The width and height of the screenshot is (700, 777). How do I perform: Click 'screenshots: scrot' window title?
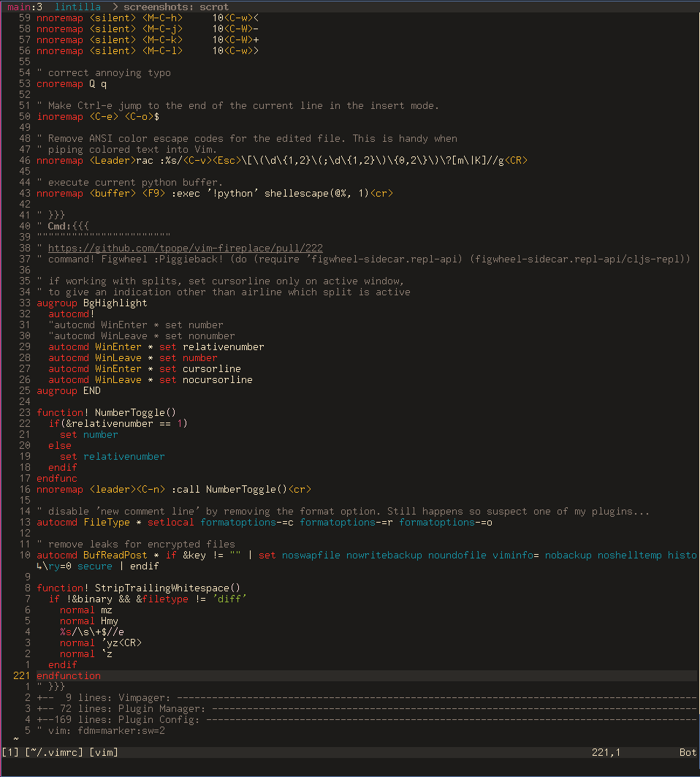point(176,7)
